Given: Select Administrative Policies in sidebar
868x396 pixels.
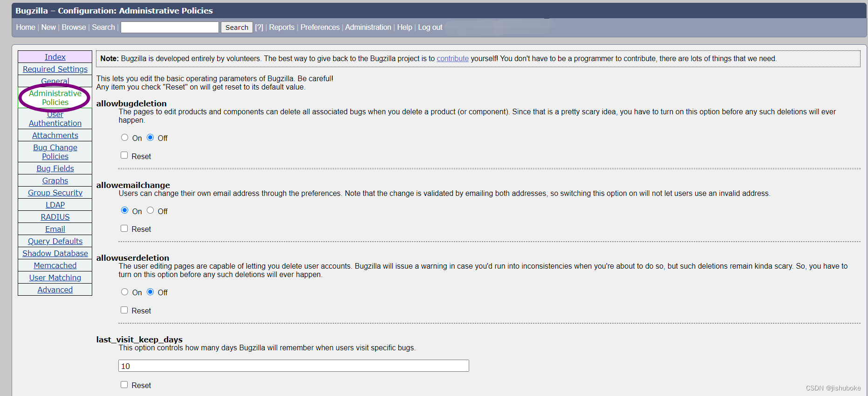Looking at the screenshot, I should [x=55, y=98].
